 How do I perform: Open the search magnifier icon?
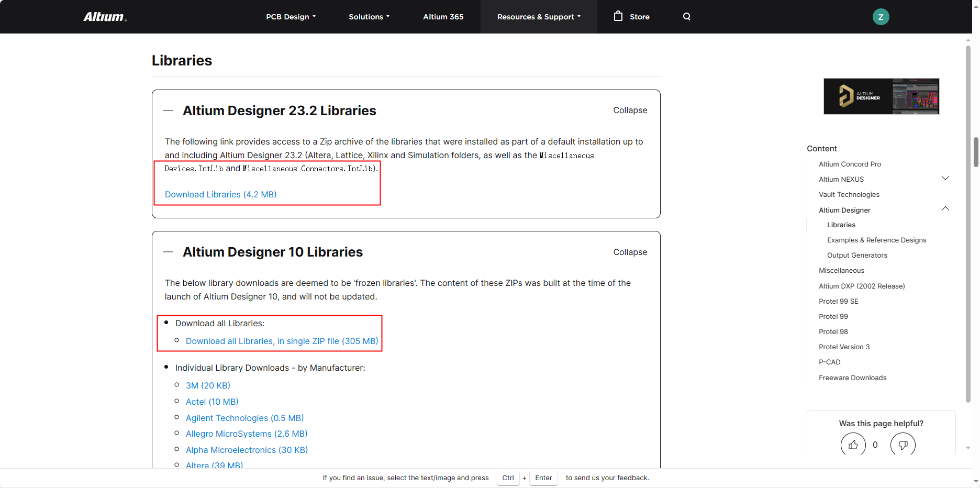click(686, 17)
